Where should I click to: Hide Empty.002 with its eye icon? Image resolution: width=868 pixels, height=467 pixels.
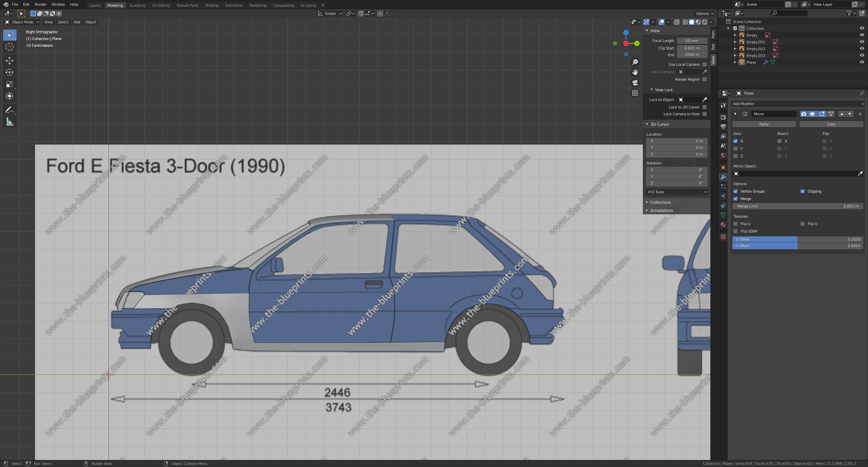pyautogui.click(x=862, y=48)
